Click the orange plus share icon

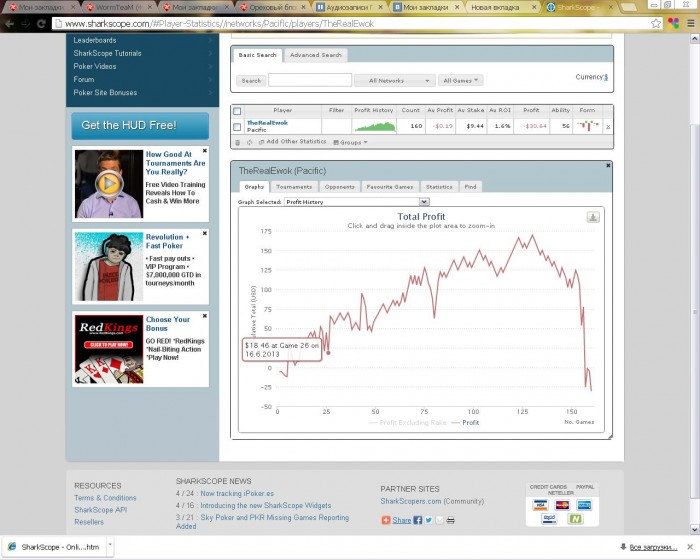tap(386, 520)
